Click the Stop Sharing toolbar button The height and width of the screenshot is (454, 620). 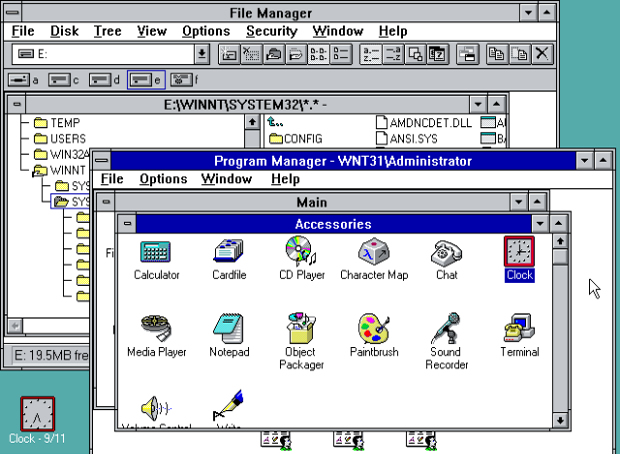[x=296, y=54]
